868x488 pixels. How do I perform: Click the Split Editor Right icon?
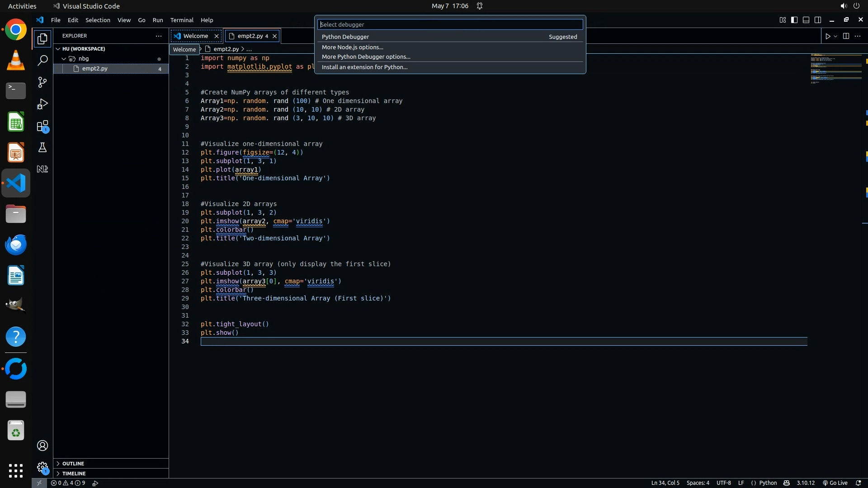pos(846,36)
